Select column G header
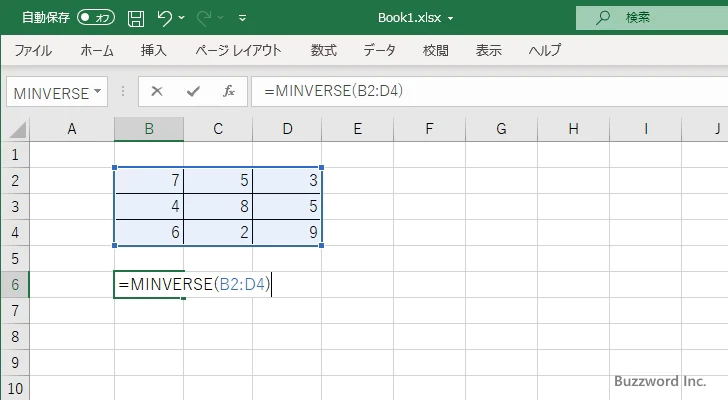This screenshot has width=728, height=400. pos(501,129)
